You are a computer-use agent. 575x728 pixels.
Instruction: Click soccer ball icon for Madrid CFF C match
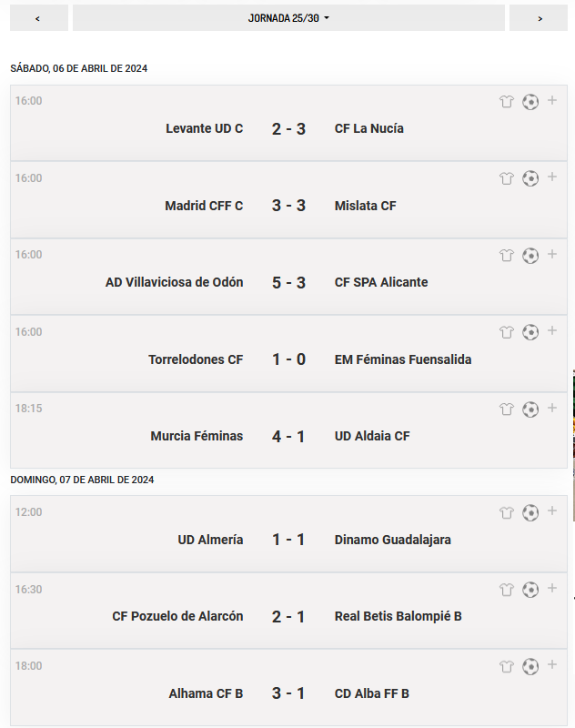[x=530, y=178]
